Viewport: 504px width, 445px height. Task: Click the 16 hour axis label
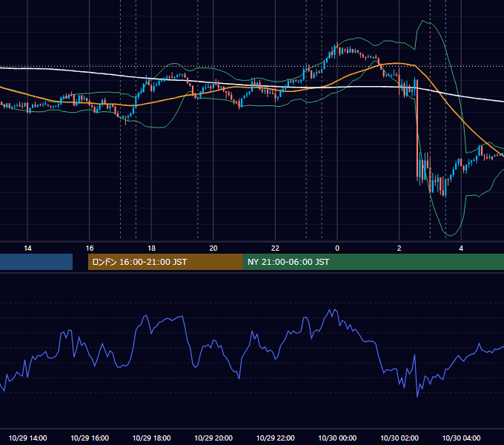point(90,248)
